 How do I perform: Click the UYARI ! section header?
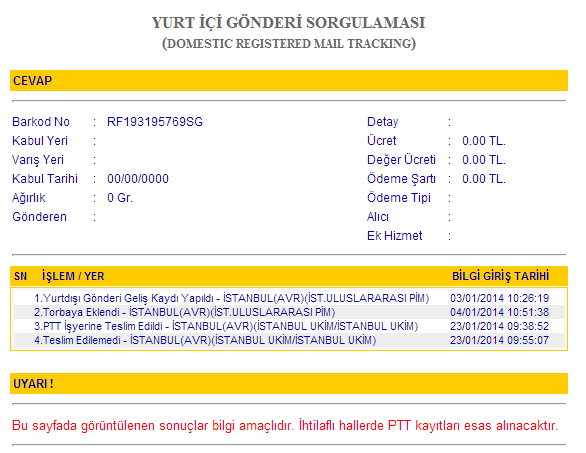(289, 383)
